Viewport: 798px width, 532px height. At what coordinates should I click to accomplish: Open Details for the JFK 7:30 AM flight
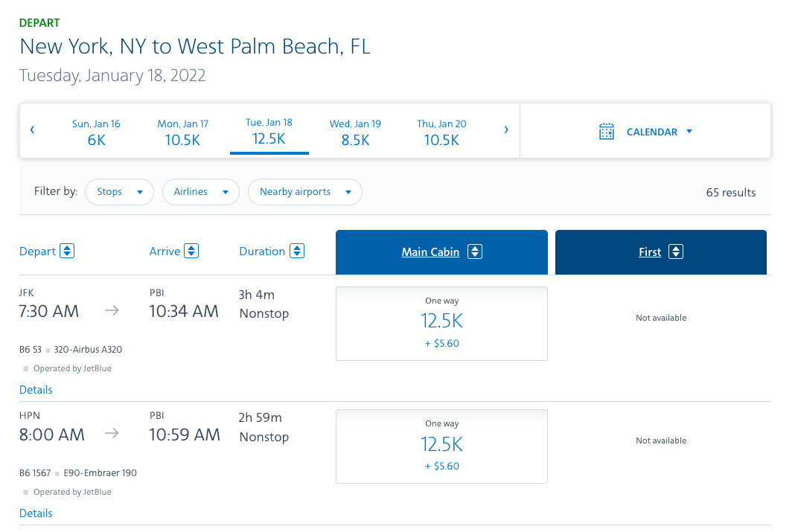point(35,389)
